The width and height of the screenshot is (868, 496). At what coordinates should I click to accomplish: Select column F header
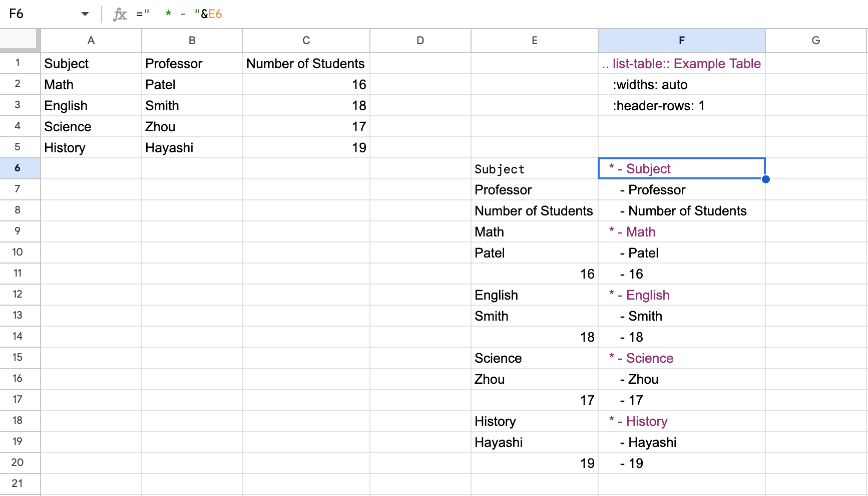point(682,41)
